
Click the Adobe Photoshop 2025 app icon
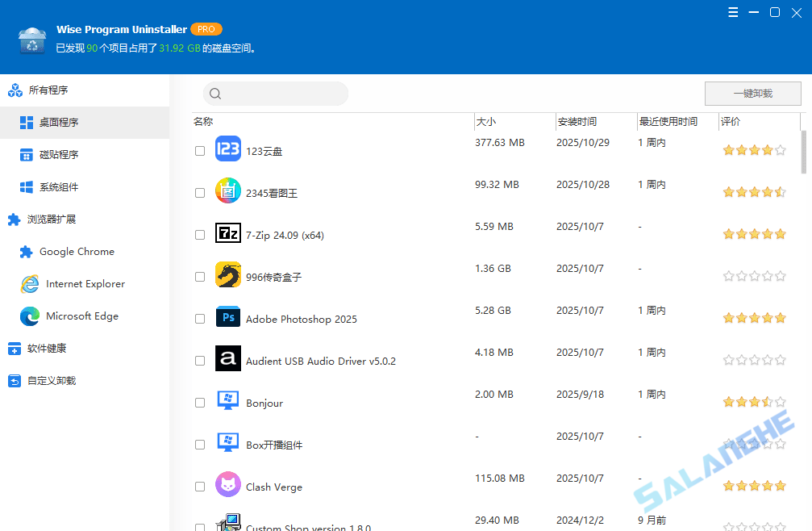(227, 318)
